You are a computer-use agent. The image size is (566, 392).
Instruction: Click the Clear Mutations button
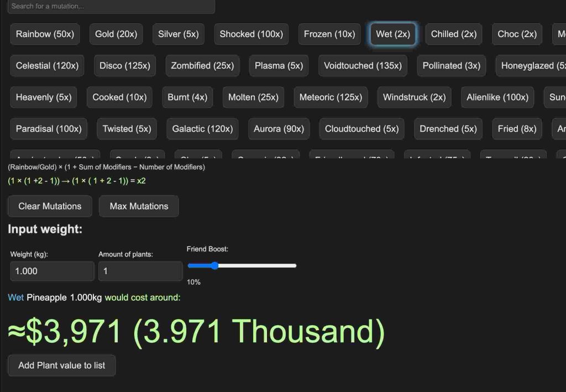pos(50,206)
